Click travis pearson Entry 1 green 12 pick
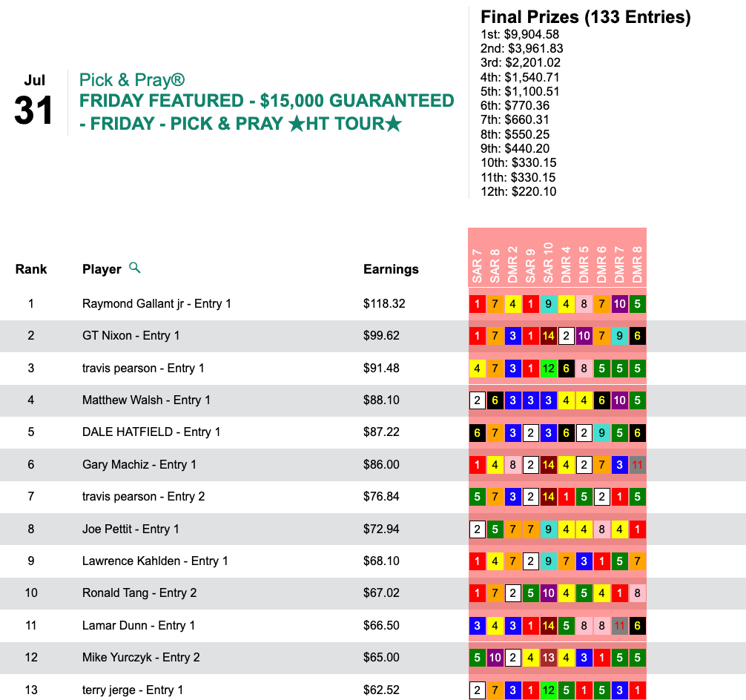 tap(549, 369)
